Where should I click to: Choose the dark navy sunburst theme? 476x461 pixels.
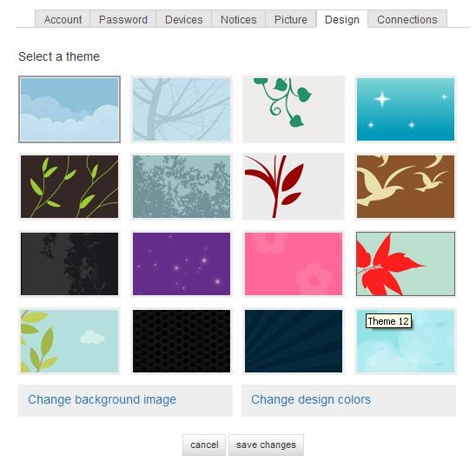point(294,341)
